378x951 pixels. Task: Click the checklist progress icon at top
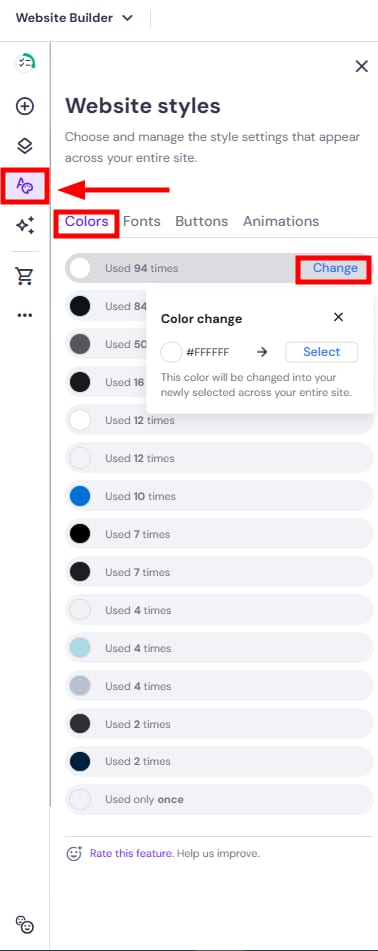(x=25, y=62)
